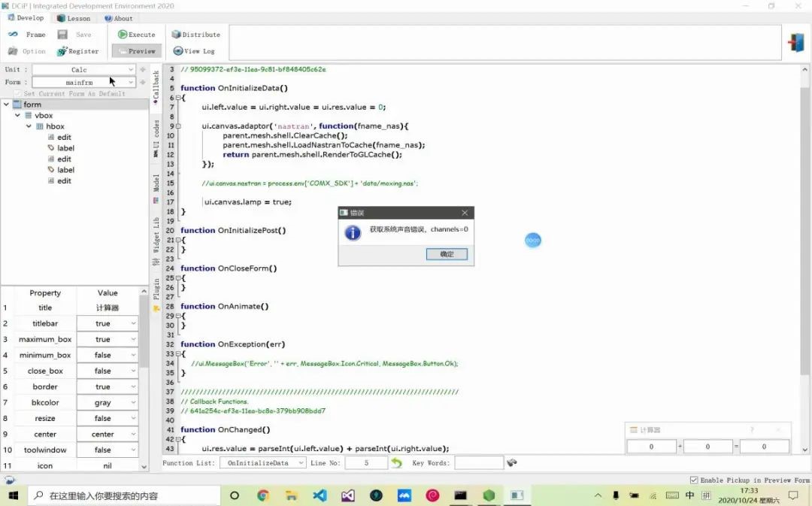This screenshot has width=812, height=506.
Task: Click 确定 in the error dialog
Action: [x=447, y=254]
